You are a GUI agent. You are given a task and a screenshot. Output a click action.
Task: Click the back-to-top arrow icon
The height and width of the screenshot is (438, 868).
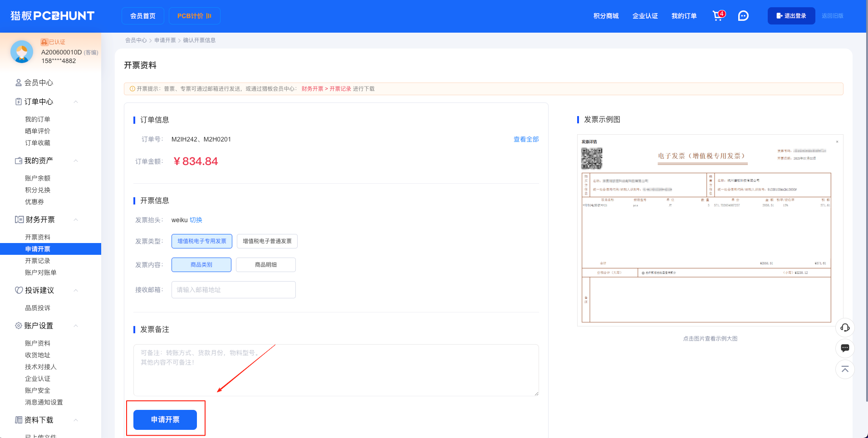point(845,369)
